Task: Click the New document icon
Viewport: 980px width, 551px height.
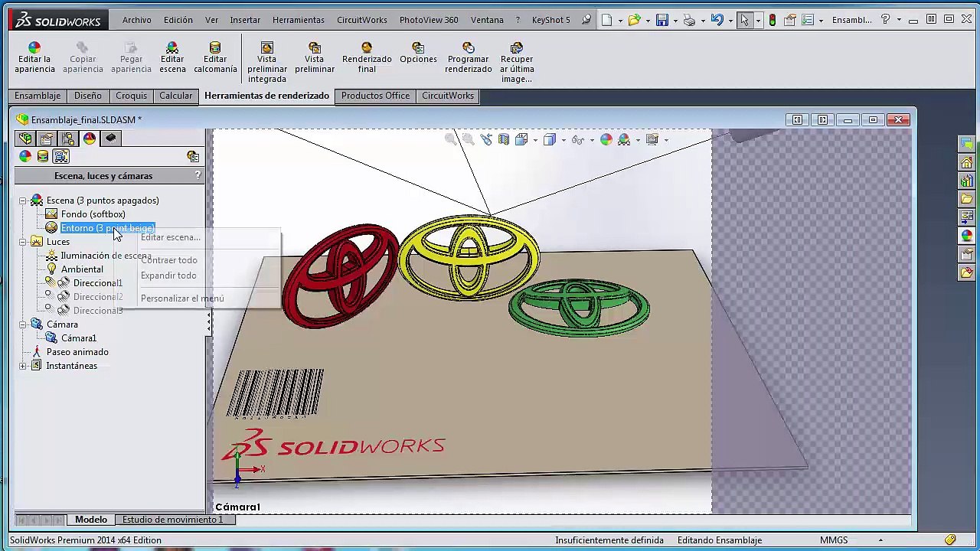Action: pyautogui.click(x=607, y=20)
